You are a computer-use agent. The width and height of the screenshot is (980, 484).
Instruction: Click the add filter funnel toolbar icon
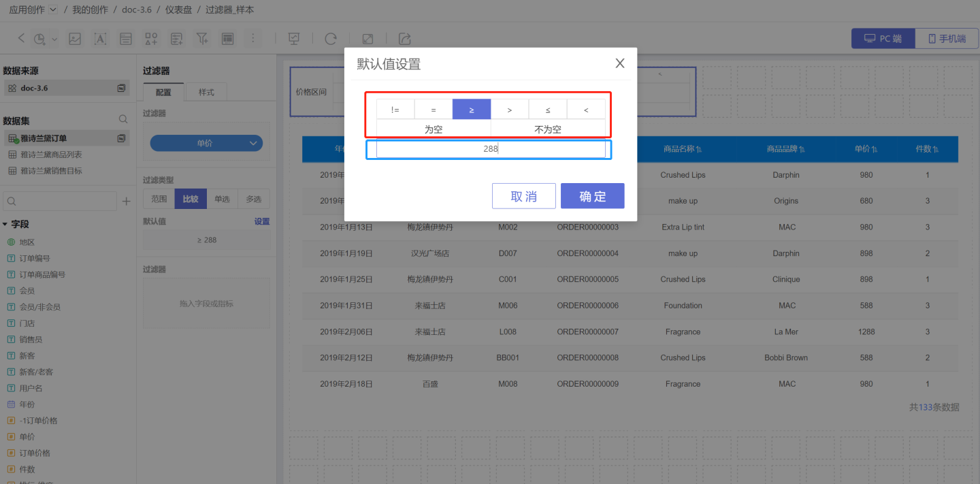coord(202,39)
